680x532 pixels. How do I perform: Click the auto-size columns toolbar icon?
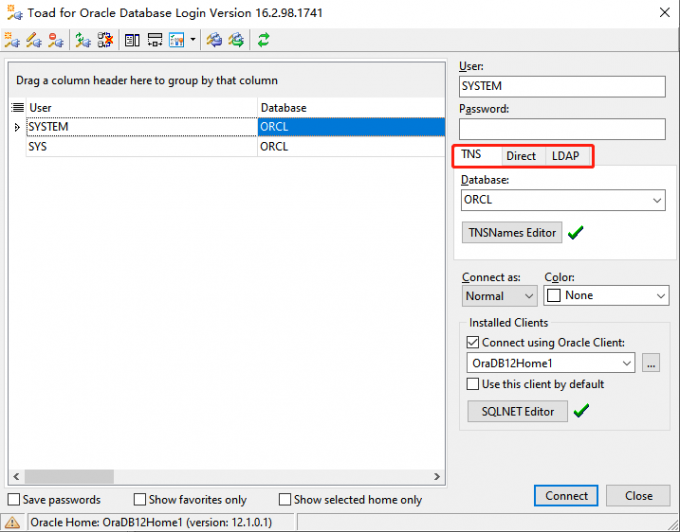click(155, 40)
